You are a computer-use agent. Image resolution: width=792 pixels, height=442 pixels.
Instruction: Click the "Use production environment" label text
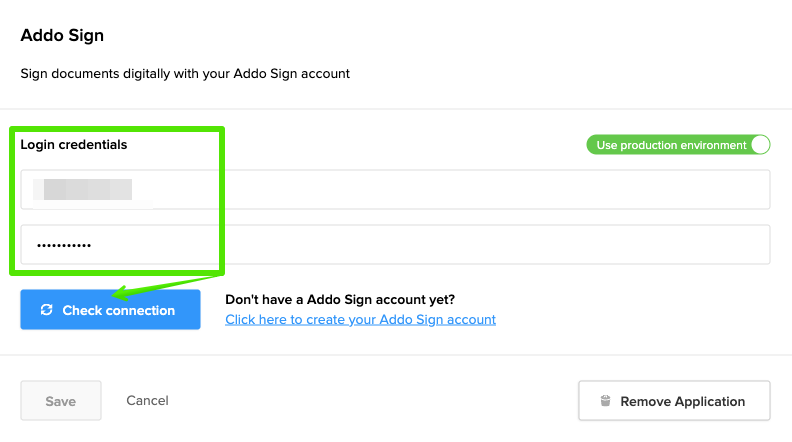671,145
